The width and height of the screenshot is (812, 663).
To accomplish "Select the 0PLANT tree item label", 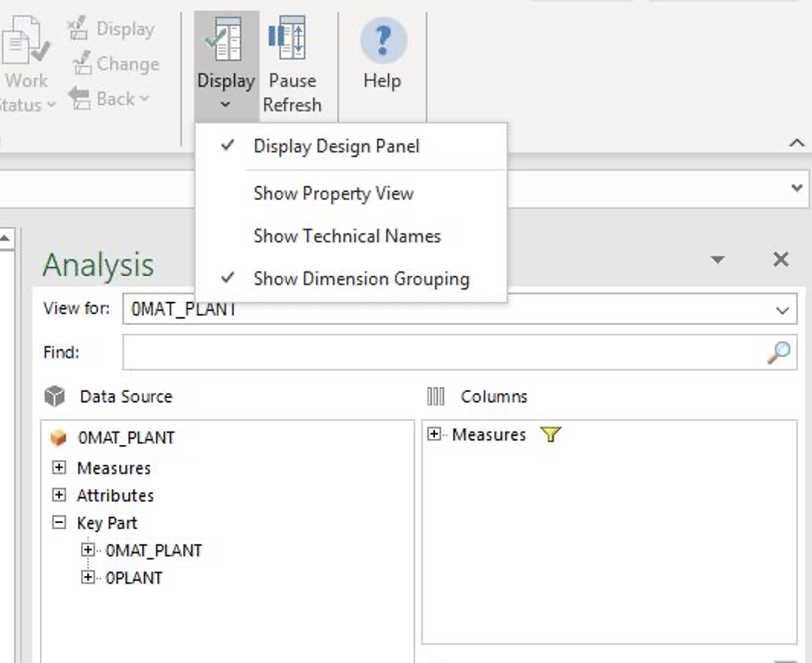I will point(134,578).
